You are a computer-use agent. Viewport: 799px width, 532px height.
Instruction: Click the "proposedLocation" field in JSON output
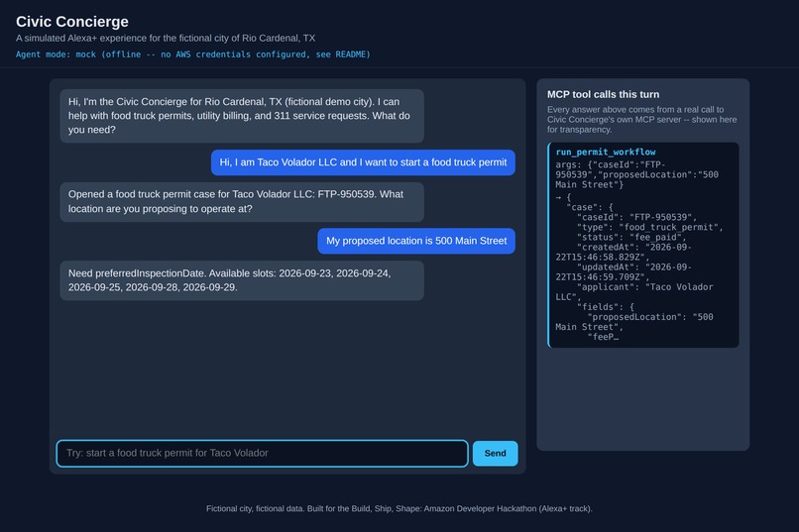click(634, 322)
